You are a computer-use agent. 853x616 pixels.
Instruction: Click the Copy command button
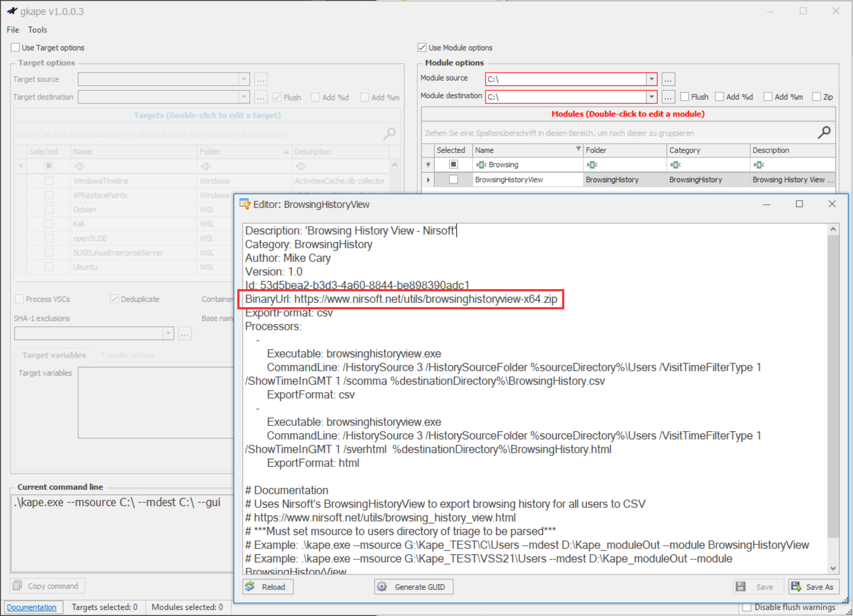click(47, 586)
